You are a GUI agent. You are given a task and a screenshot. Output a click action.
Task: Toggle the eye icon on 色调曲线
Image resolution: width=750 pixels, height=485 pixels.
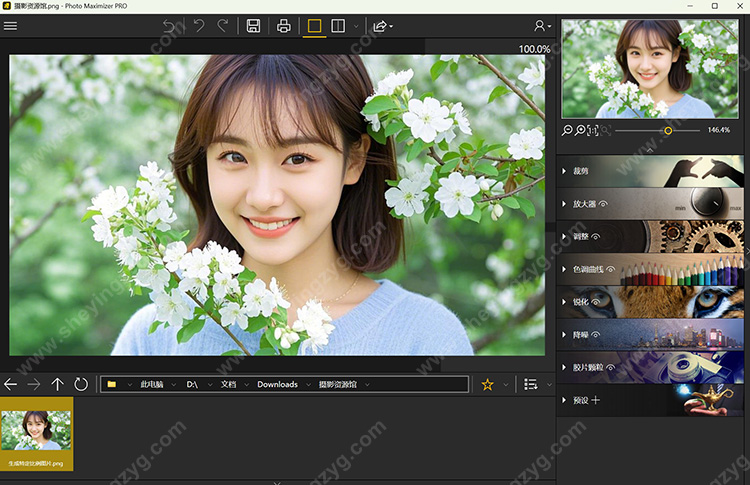pyautogui.click(x=613, y=269)
